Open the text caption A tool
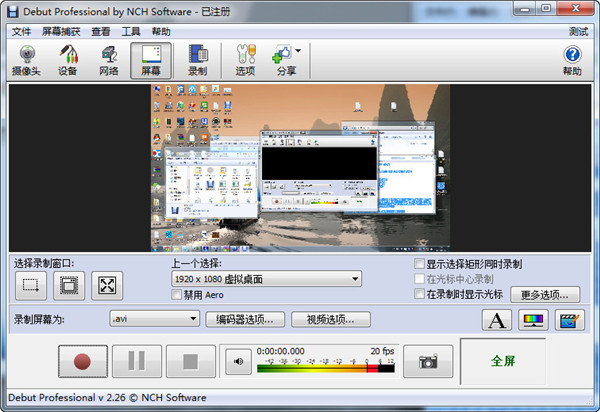Screen dimensions: 600x412 [x=497, y=320]
